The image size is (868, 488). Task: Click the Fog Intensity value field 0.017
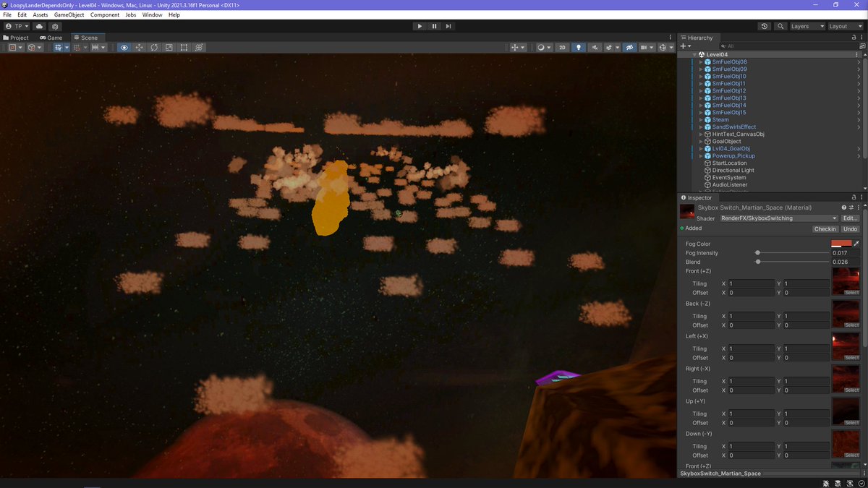pyautogui.click(x=845, y=253)
